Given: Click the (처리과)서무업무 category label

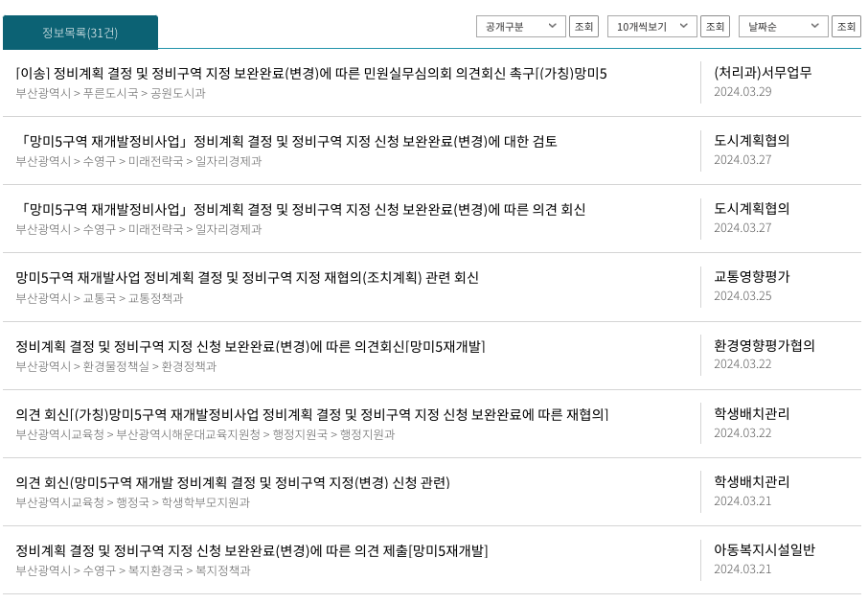Looking at the screenshot, I should pyautogui.click(x=763, y=73).
